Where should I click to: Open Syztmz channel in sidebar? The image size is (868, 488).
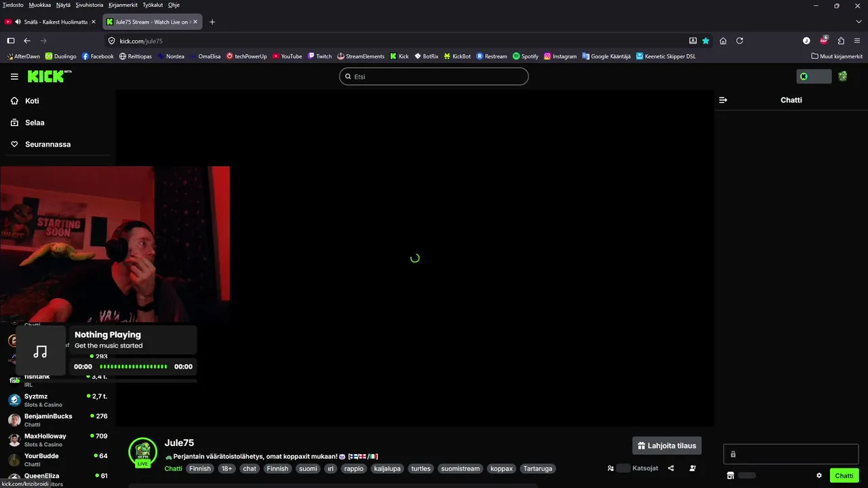pyautogui.click(x=57, y=400)
